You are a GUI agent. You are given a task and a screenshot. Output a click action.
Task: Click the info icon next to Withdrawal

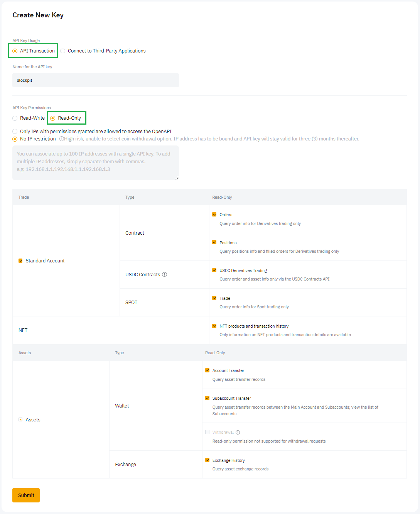click(x=238, y=432)
